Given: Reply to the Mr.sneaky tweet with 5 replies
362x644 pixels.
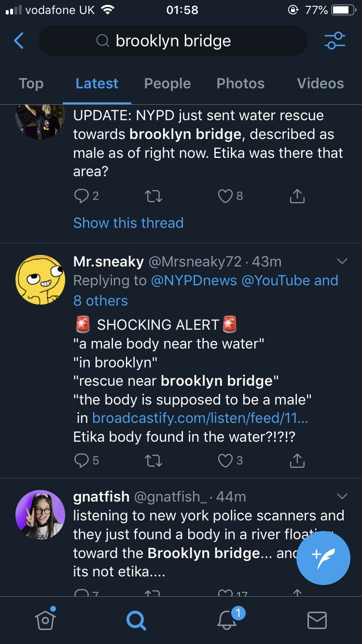Looking at the screenshot, I should click(x=87, y=461).
